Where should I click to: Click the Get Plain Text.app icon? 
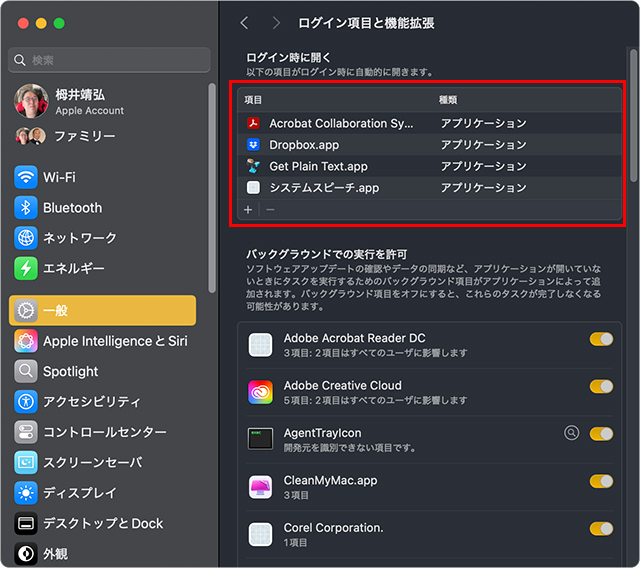(x=253, y=166)
